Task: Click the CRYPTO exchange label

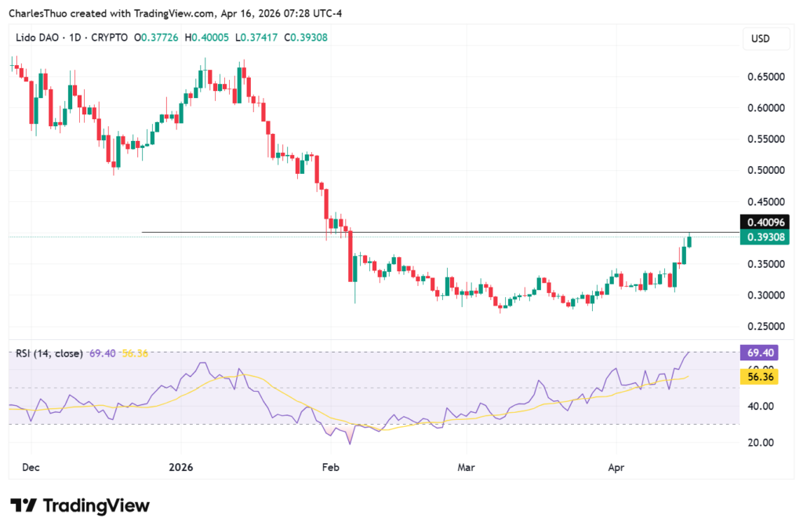Action: (x=112, y=37)
